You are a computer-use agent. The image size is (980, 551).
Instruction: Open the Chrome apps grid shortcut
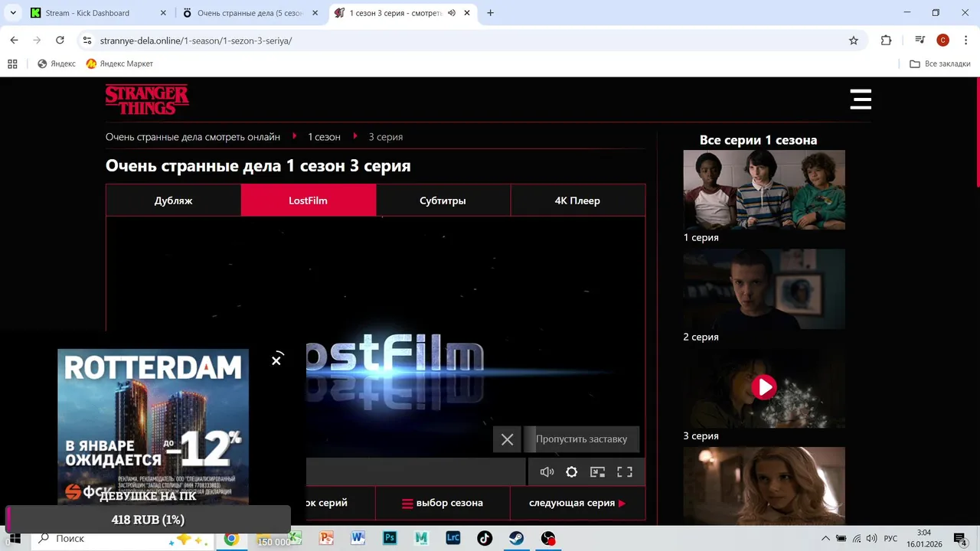(x=12, y=64)
